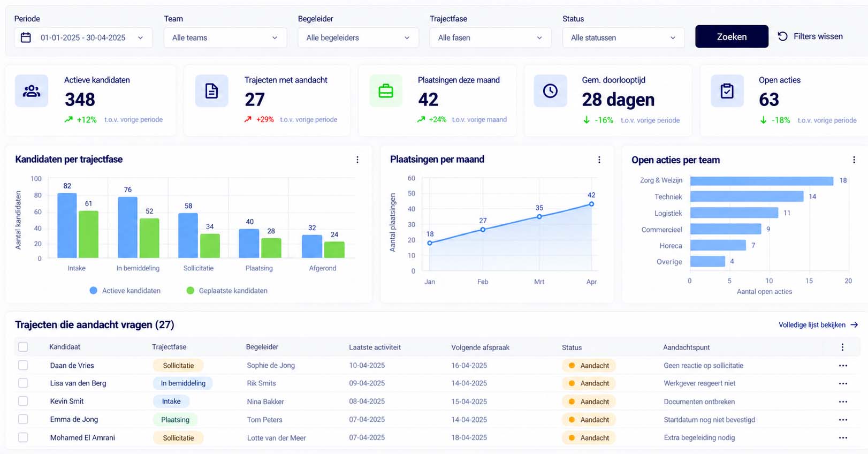
Task: Click the Gem. doorlooptijd clock icon
Action: click(550, 91)
